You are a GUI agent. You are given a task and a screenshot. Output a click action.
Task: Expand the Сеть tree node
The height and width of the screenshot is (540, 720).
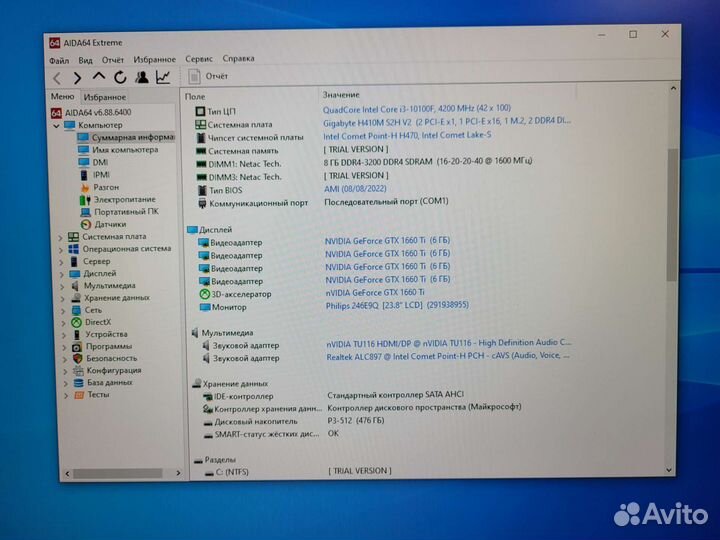click(x=63, y=311)
